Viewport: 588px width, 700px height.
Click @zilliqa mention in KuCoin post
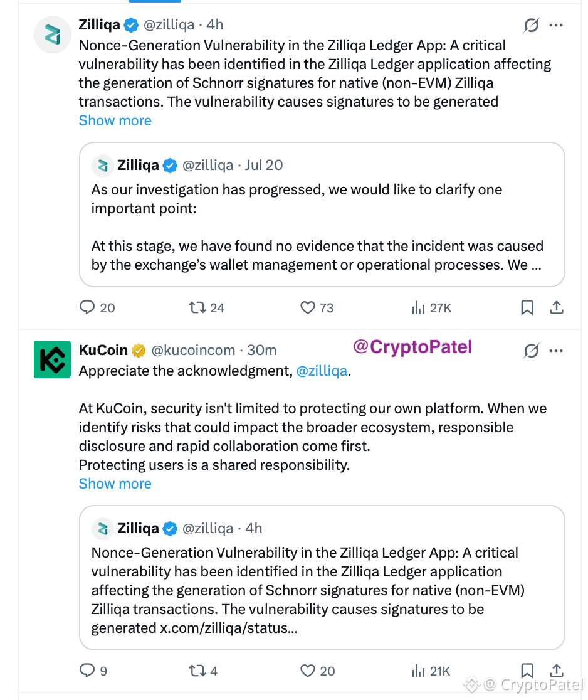(322, 371)
